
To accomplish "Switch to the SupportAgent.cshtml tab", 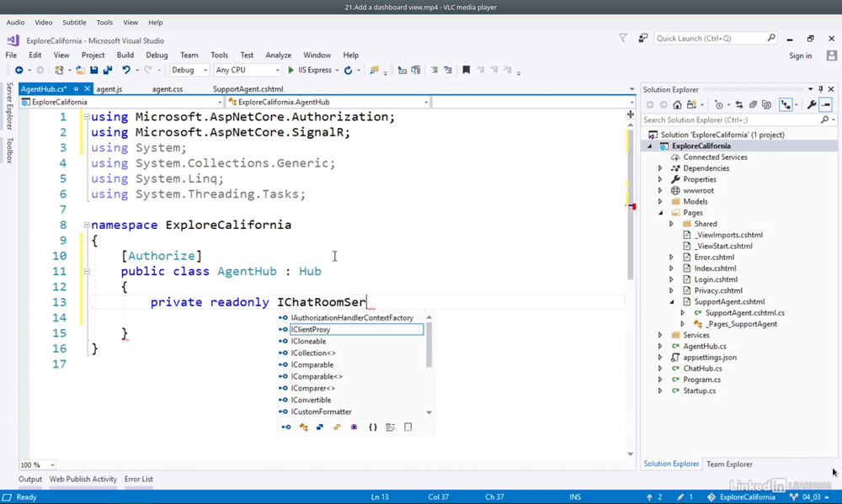I will [x=248, y=89].
